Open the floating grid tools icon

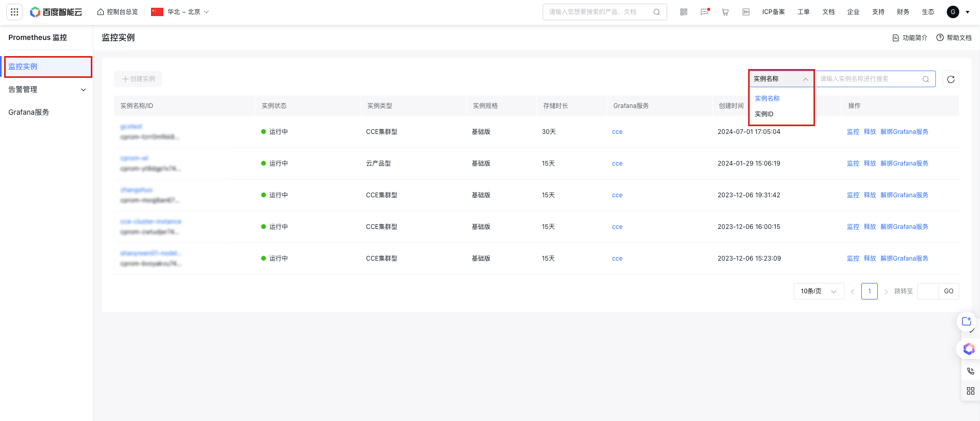coord(971,391)
